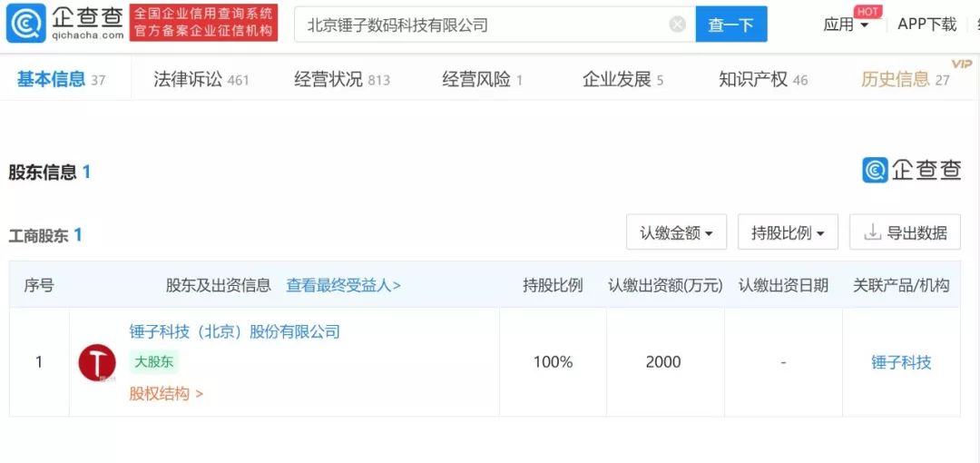Open the 锤子科技 related product link
980x463 pixels.
click(x=901, y=362)
